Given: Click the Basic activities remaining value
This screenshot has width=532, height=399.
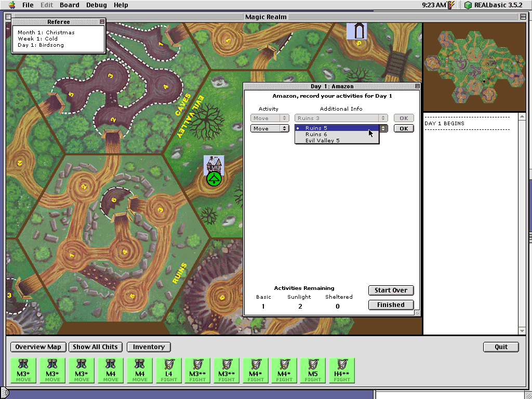Looking at the screenshot, I should click(263, 307).
